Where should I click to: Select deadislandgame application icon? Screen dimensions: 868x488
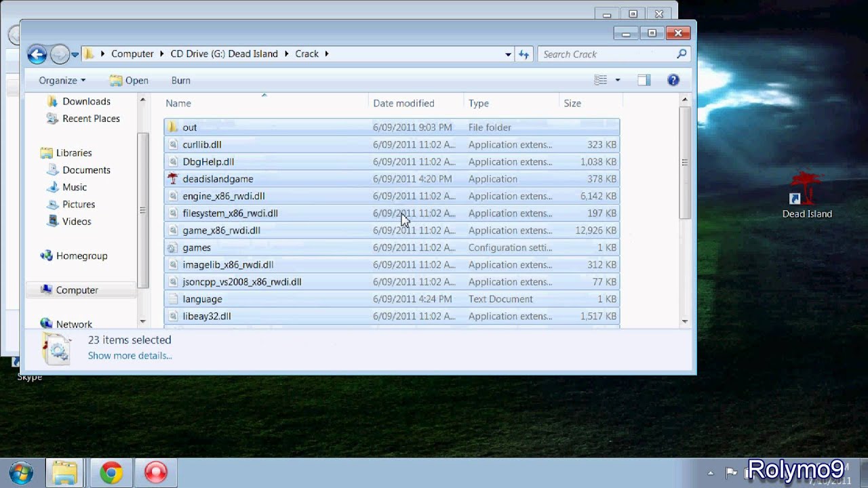(x=172, y=179)
